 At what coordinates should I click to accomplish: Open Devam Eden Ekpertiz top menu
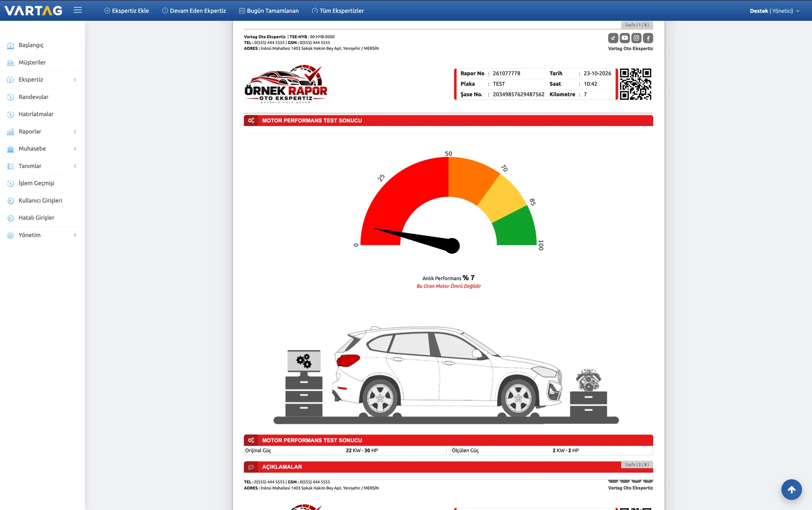tap(194, 11)
